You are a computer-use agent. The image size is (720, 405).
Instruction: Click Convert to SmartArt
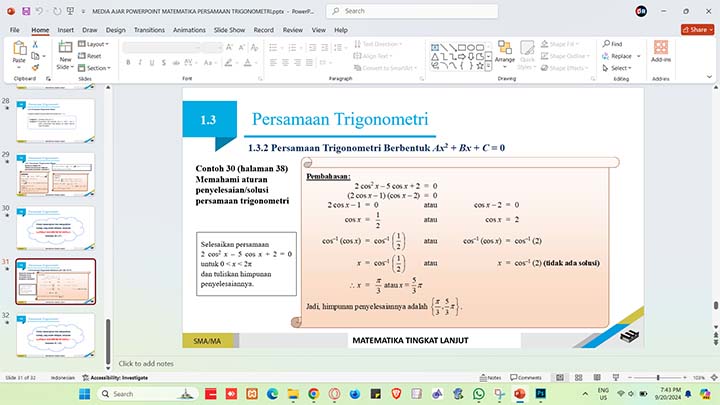(x=385, y=68)
